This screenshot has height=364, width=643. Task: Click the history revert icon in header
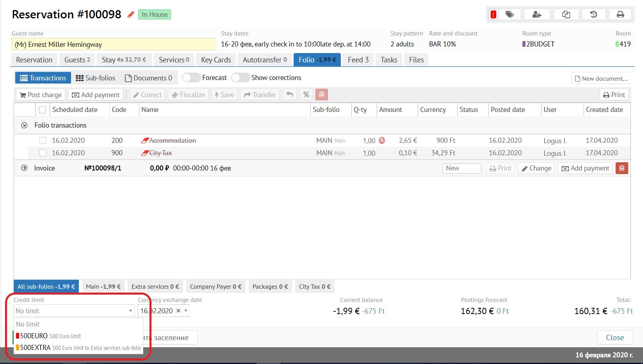coord(593,15)
